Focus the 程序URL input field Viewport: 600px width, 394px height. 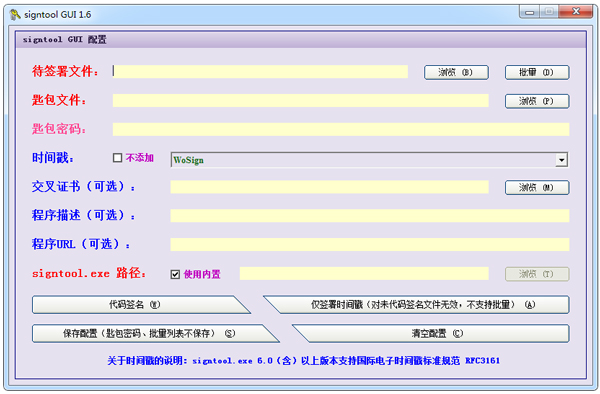370,245
